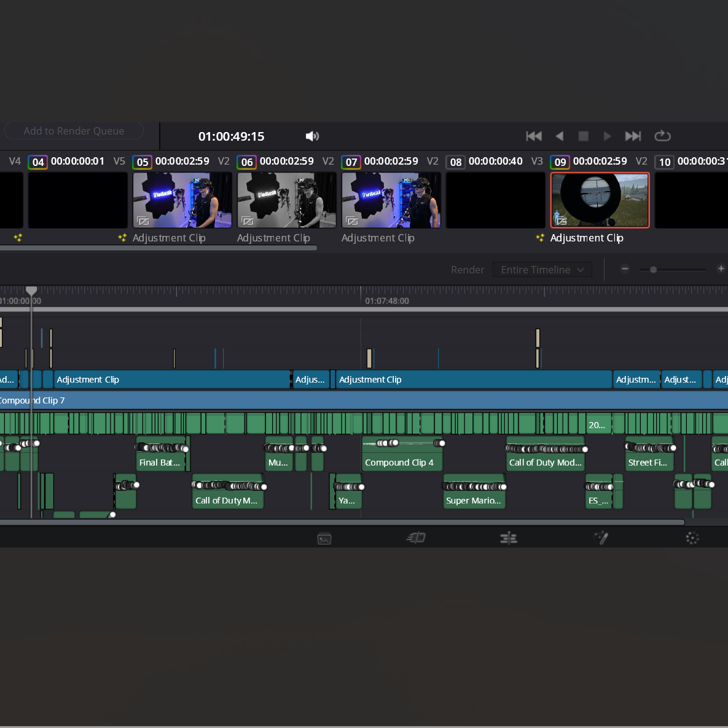Switch to the Edit page icon

[x=509, y=538]
